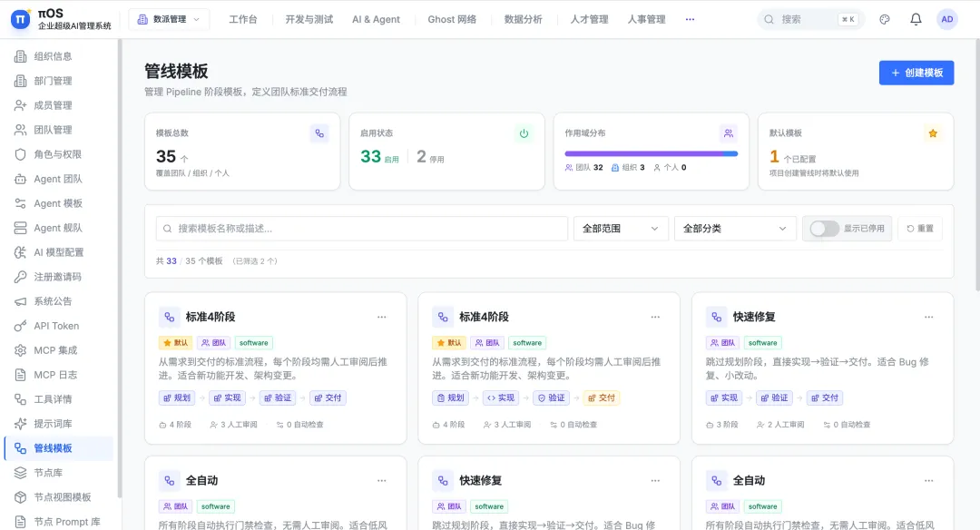The width and height of the screenshot is (980, 530).
Task: Click the 模板总数 card pipeline icon
Action: (319, 133)
